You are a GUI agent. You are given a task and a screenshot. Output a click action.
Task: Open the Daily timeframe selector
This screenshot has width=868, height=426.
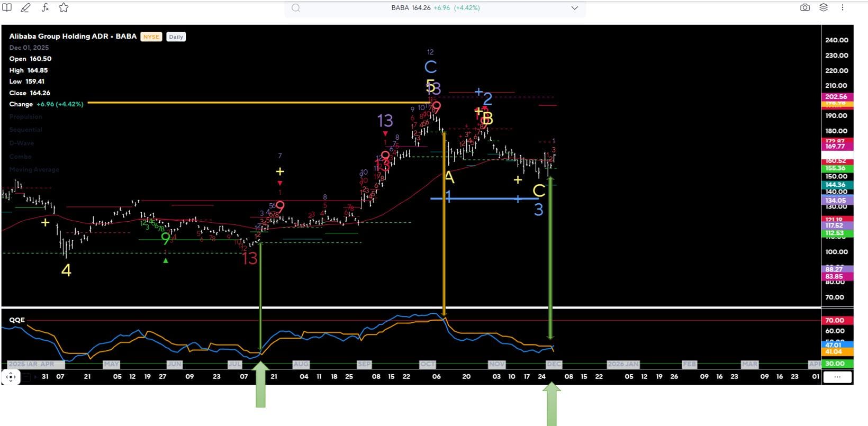click(176, 37)
